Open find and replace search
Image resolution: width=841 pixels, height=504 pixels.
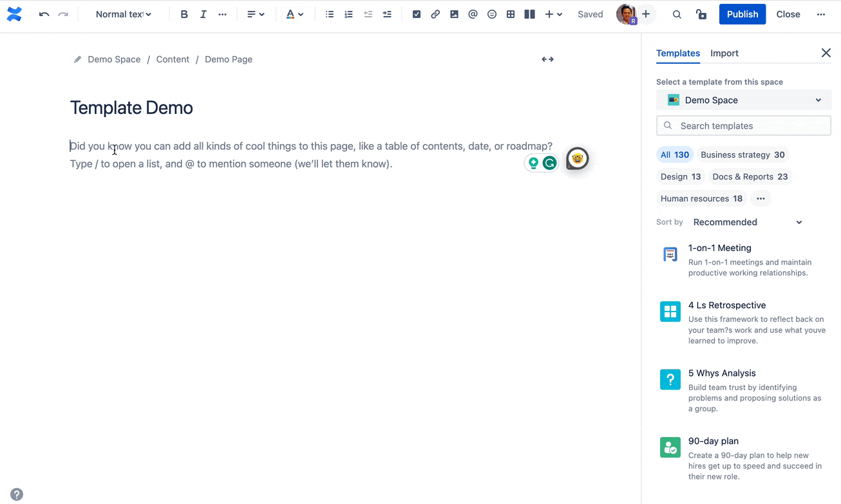coord(677,14)
